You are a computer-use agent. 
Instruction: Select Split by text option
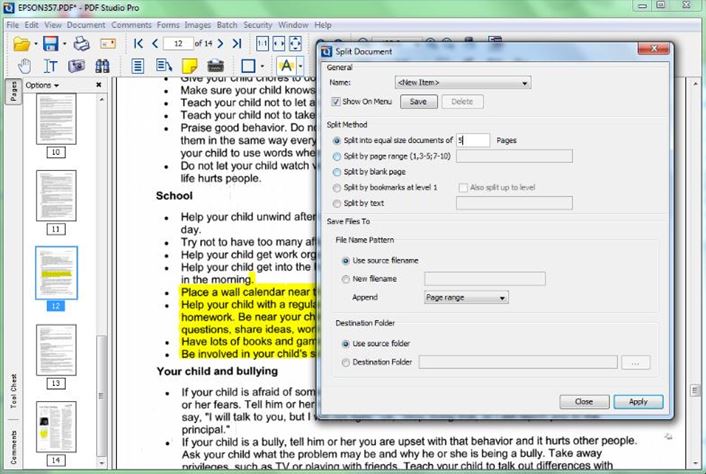click(336, 203)
